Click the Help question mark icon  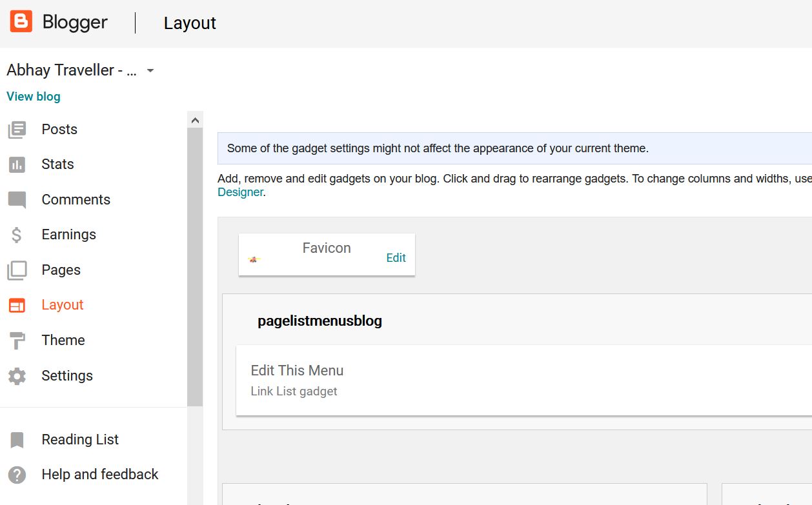pyautogui.click(x=17, y=475)
